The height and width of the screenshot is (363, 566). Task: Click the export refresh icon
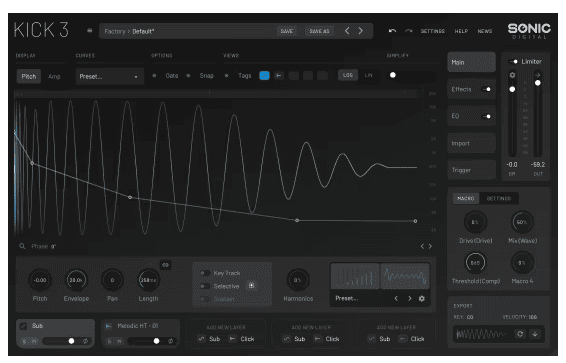520,334
